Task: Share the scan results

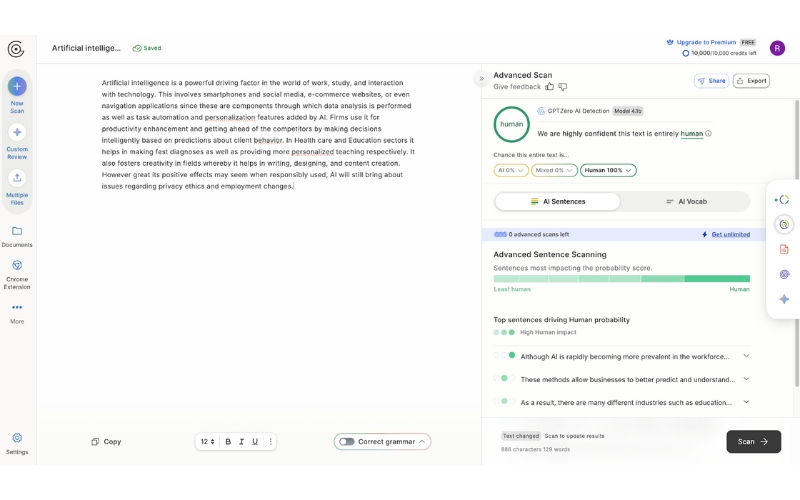Action: click(x=711, y=81)
